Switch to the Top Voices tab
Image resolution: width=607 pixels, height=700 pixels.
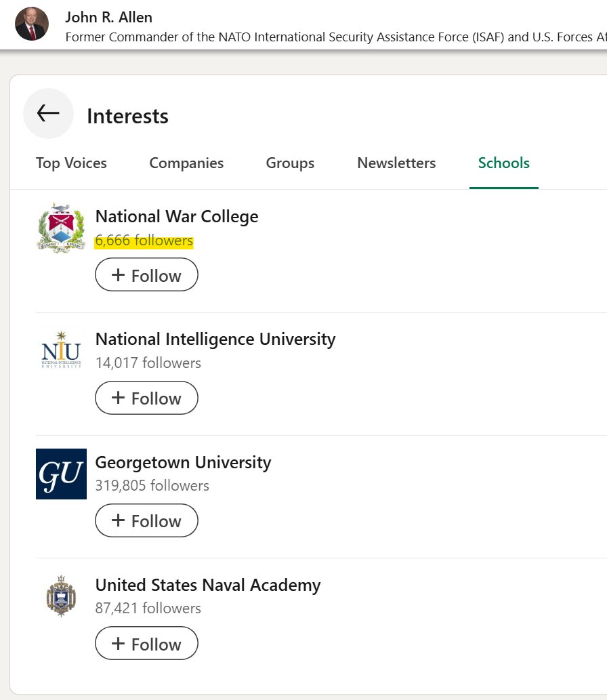(71, 163)
